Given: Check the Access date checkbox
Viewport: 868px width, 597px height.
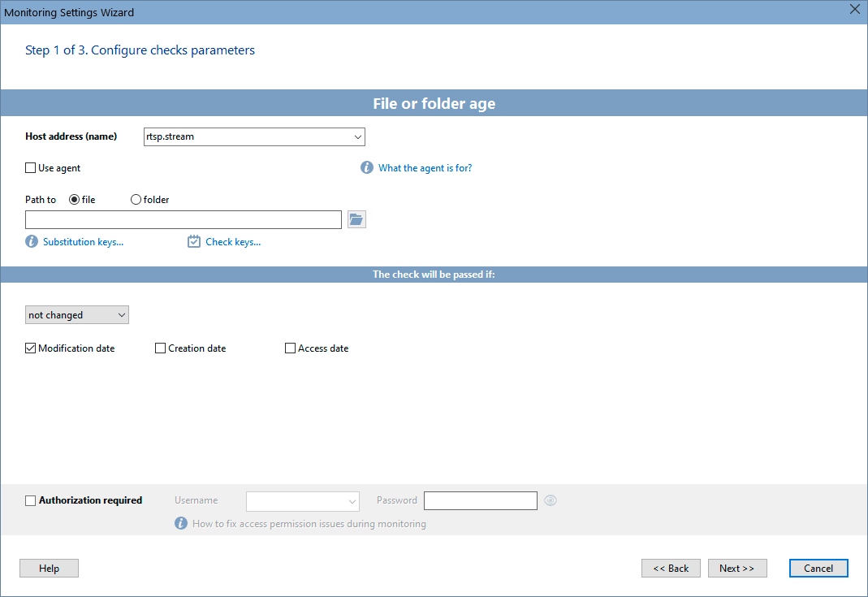Looking at the screenshot, I should coord(290,348).
